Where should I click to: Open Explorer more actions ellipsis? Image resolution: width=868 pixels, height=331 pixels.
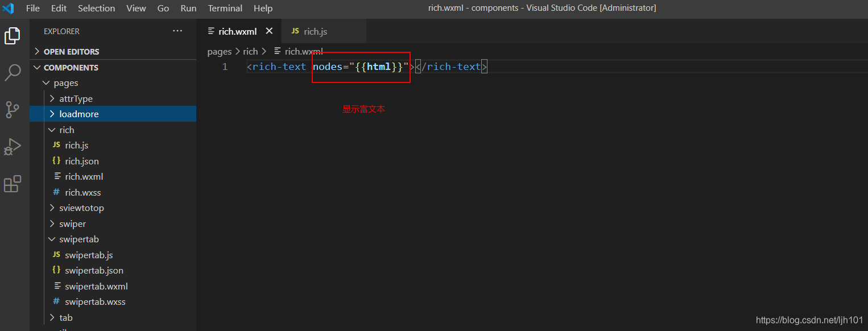point(177,31)
